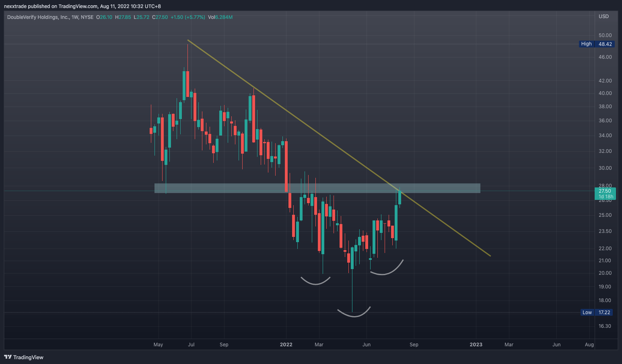Click the High 48.42 price label

coord(596,44)
